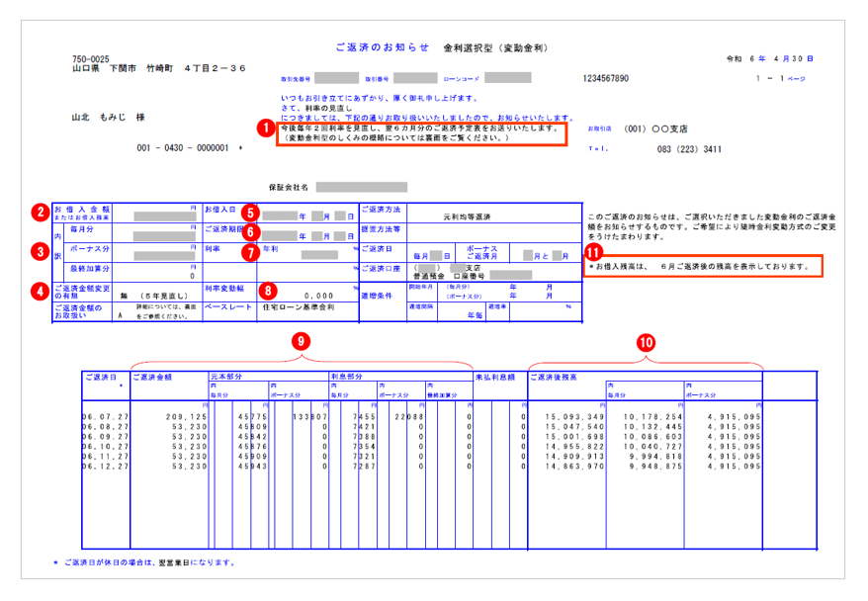868x601 pixels.
Task: Click the 住宅ローン基準金利 value
Action: [x=299, y=307]
